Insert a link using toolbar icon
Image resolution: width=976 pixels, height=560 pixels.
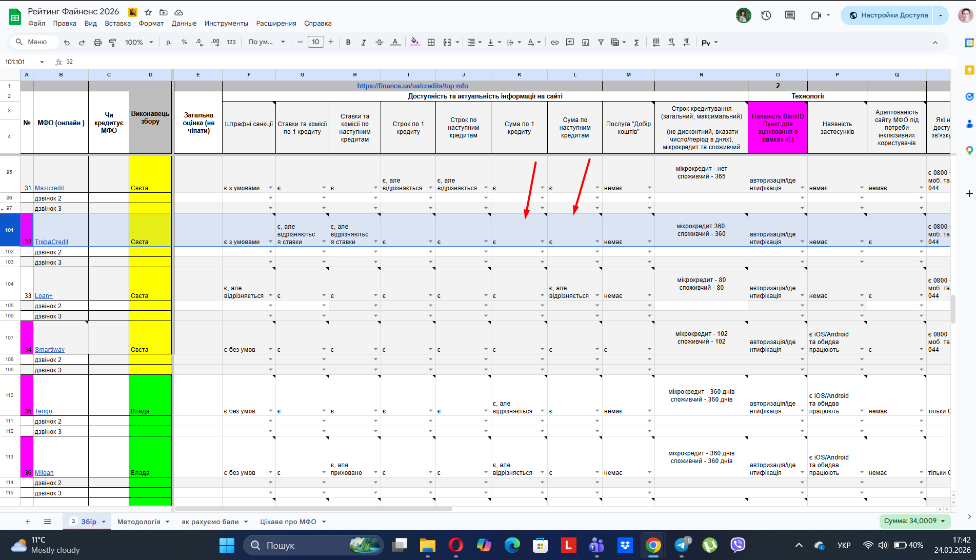(x=554, y=43)
